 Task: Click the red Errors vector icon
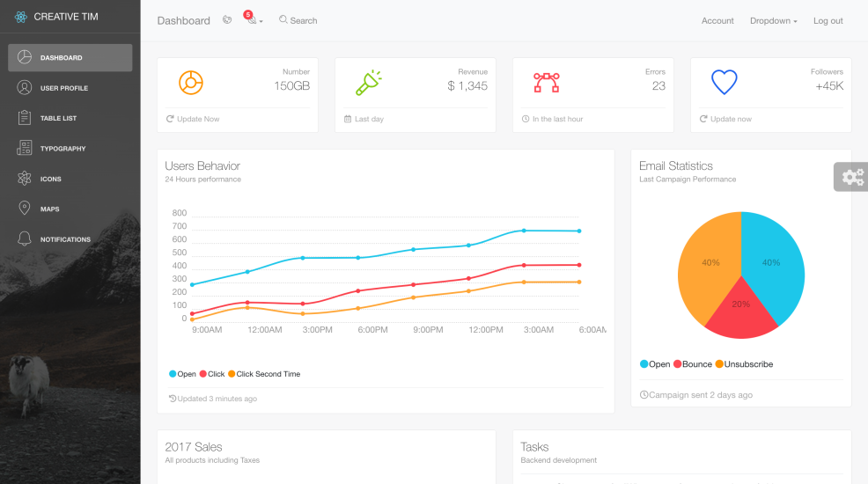pos(547,83)
